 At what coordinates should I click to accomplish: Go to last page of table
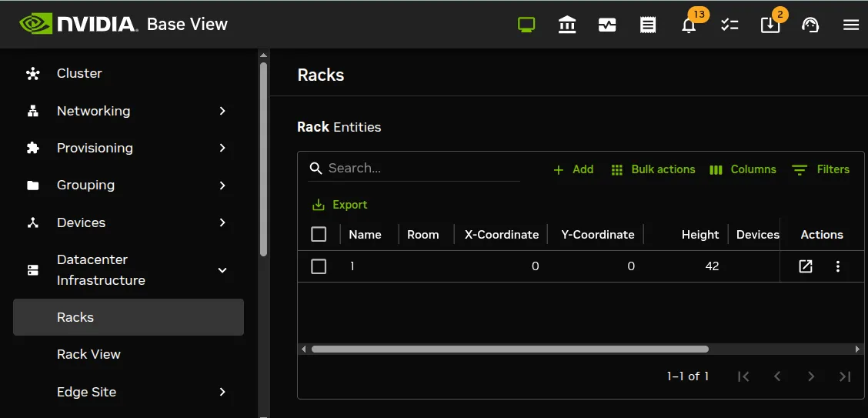845,376
